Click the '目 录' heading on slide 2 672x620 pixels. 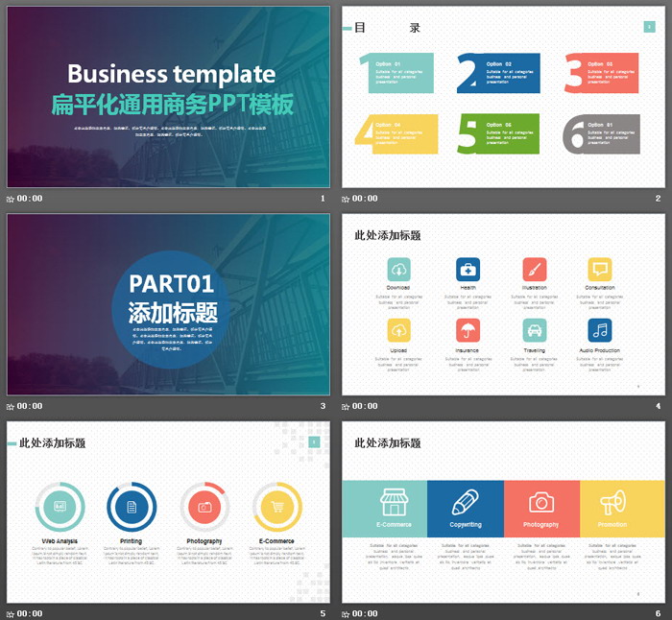click(x=388, y=28)
